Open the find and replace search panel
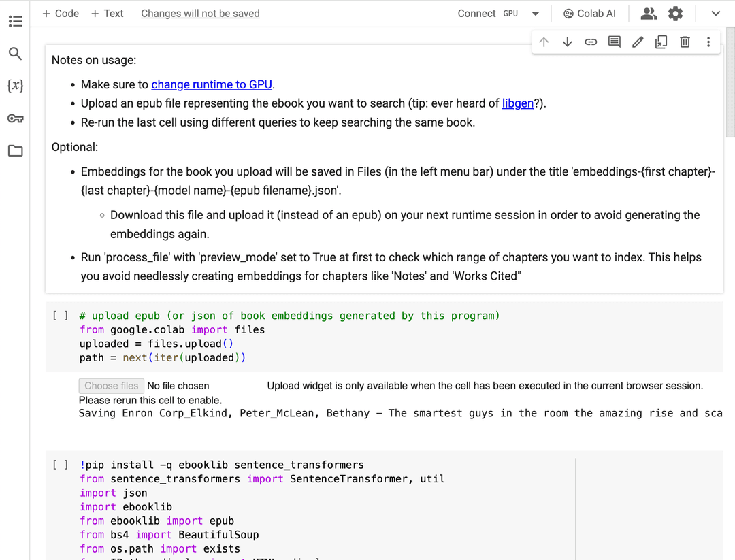This screenshot has width=735, height=560. click(15, 53)
